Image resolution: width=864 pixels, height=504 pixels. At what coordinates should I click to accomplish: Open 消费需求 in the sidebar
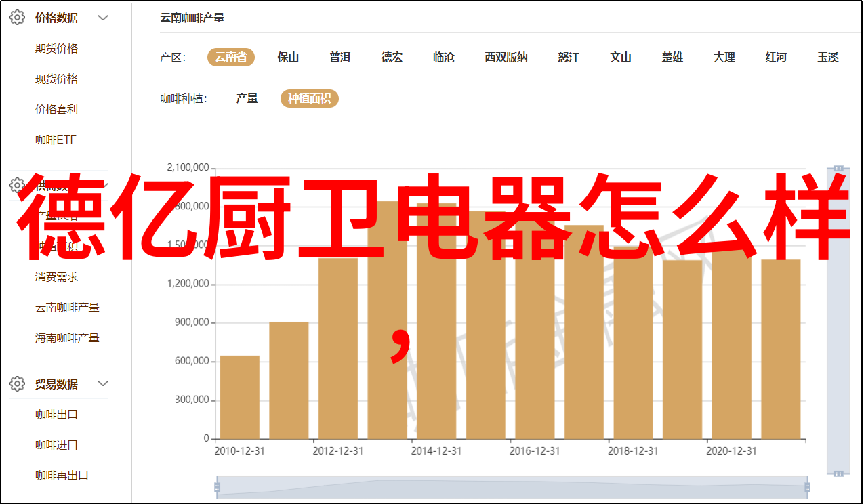[x=57, y=277]
